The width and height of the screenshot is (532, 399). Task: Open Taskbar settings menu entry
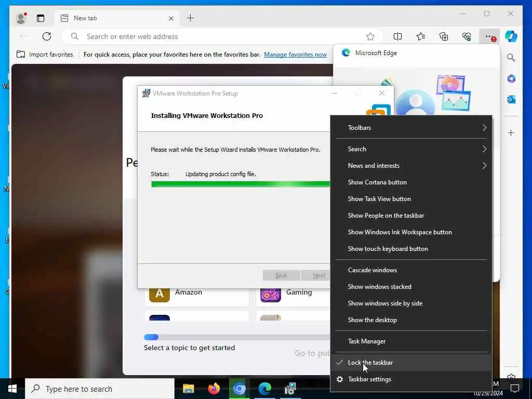[x=411, y=379]
